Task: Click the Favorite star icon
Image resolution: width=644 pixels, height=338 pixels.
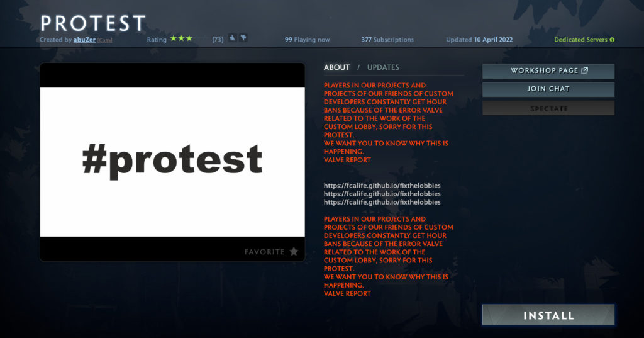Action: point(294,252)
